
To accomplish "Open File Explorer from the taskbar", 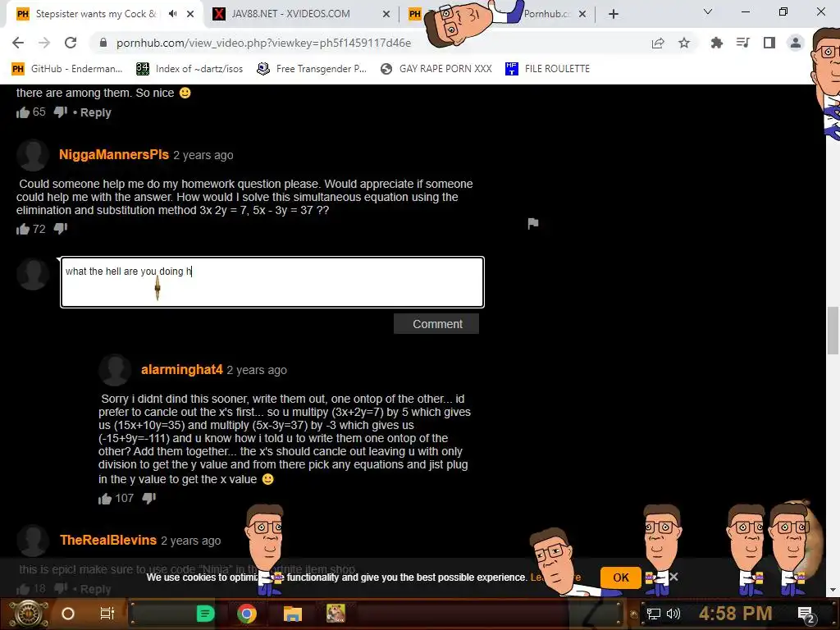I will pos(293,614).
